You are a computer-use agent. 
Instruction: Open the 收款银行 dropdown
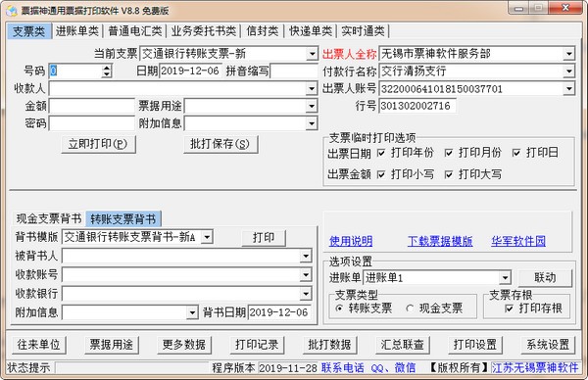tap(306, 294)
